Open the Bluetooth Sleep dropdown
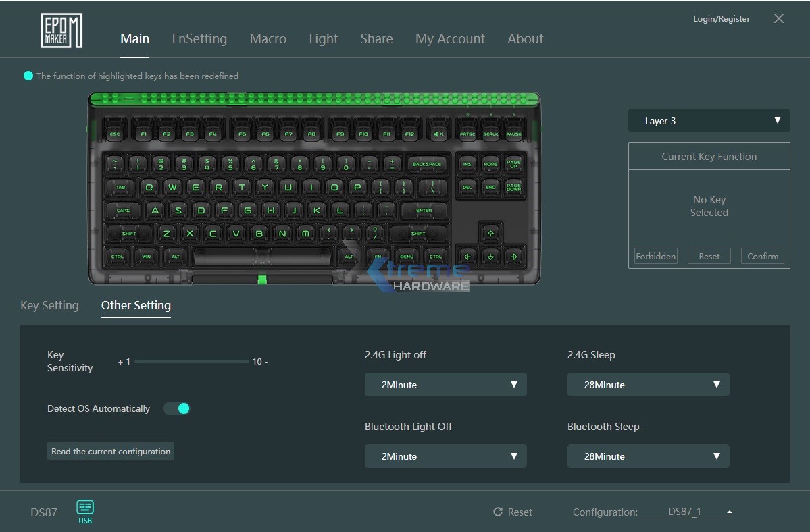Viewport: 810px width, 532px height. 648,456
